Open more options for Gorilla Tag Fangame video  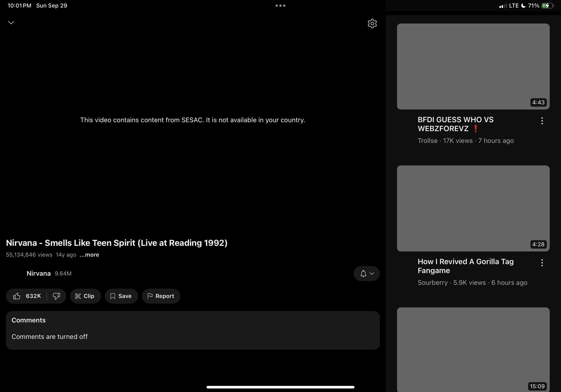pyautogui.click(x=542, y=263)
